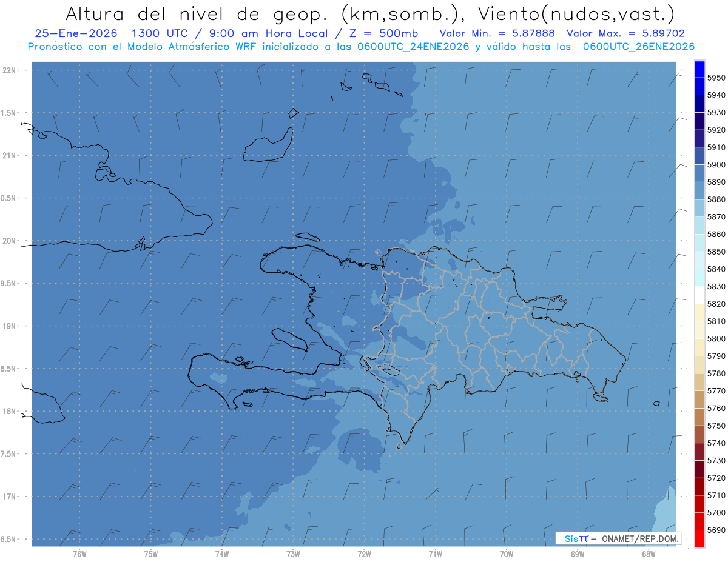Click the bright blue top swatch of color scale
Screen dimensions: 728x562
click(x=699, y=69)
